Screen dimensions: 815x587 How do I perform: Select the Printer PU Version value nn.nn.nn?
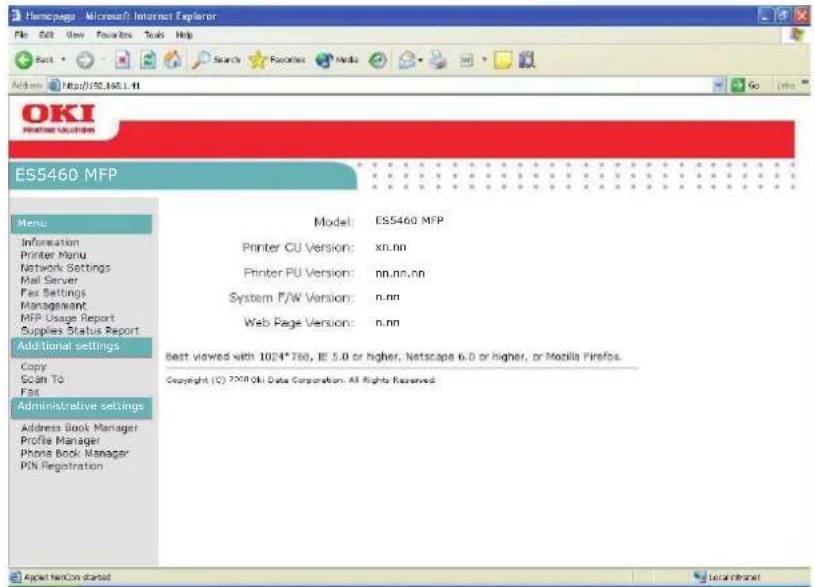coord(400,273)
